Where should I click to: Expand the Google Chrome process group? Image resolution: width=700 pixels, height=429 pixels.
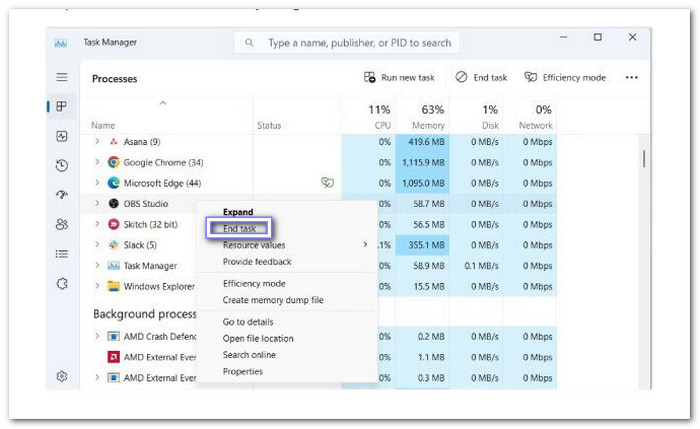(97, 162)
